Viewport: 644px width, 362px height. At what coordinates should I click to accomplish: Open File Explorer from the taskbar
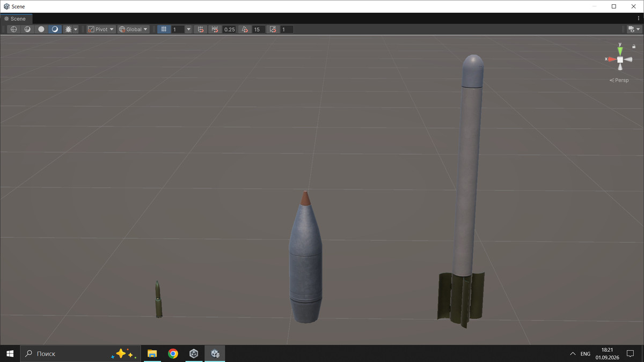click(152, 353)
